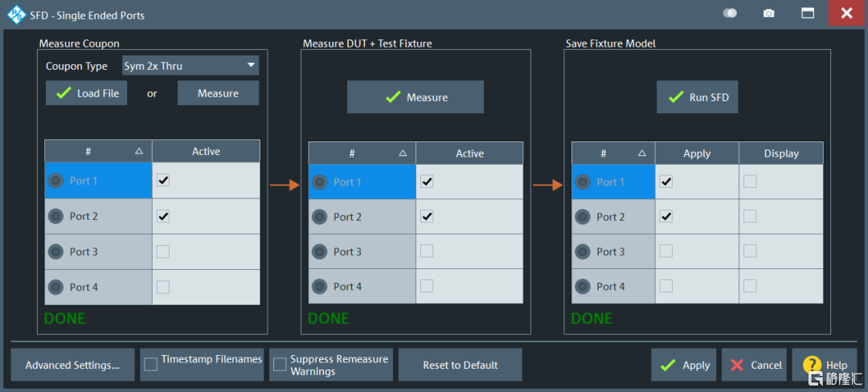Screen dimensions: 868x392
Task: Enable Timestamp Filenames checkbox
Action: [150, 365]
